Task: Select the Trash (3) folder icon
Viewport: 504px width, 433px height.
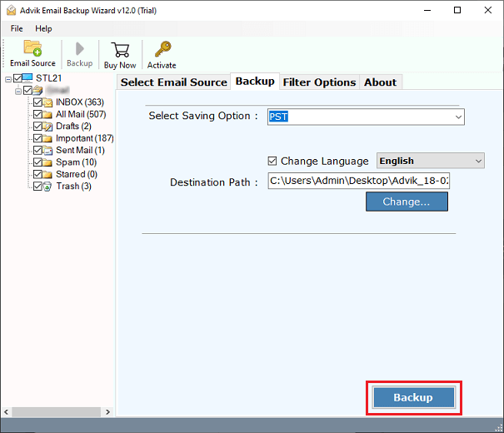Action: tap(48, 187)
